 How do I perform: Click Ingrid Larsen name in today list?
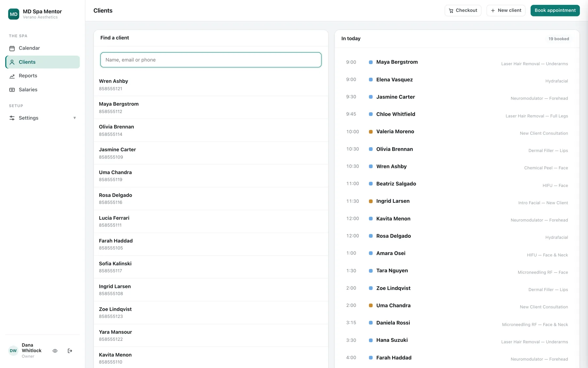click(x=393, y=201)
